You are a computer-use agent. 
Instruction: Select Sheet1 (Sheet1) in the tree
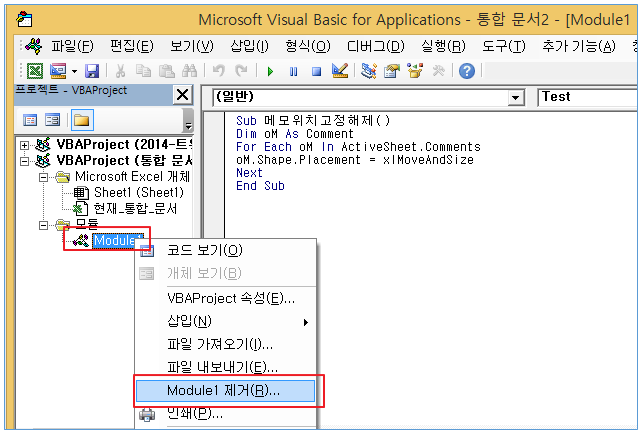[x=139, y=193]
